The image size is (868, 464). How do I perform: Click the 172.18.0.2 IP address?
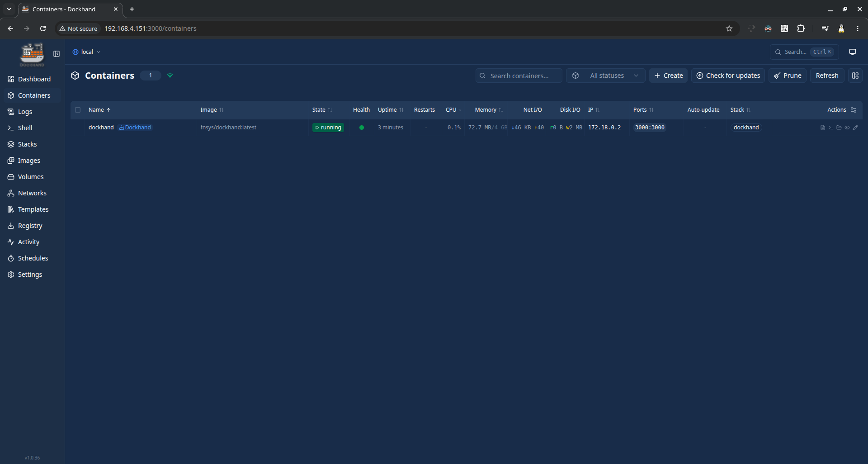[604, 128]
